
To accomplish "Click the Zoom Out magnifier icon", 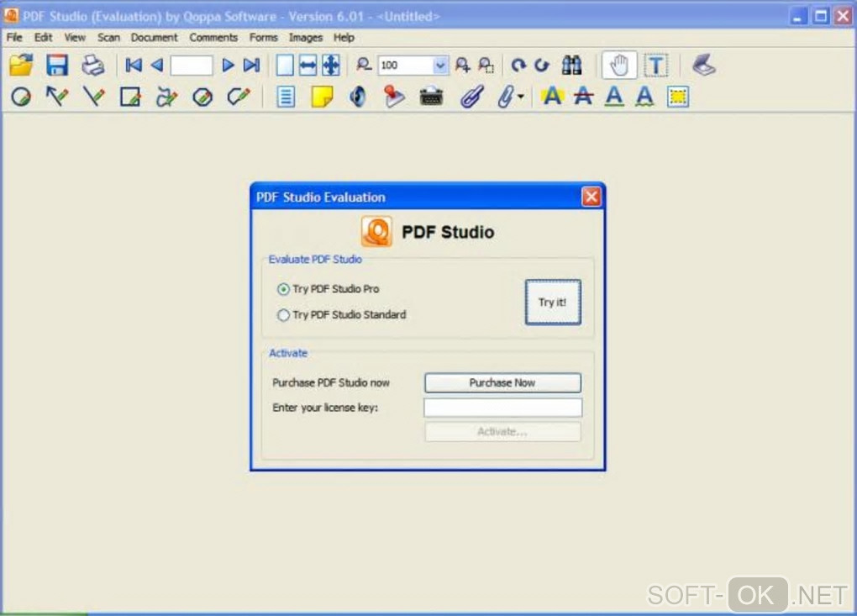I will click(x=364, y=65).
